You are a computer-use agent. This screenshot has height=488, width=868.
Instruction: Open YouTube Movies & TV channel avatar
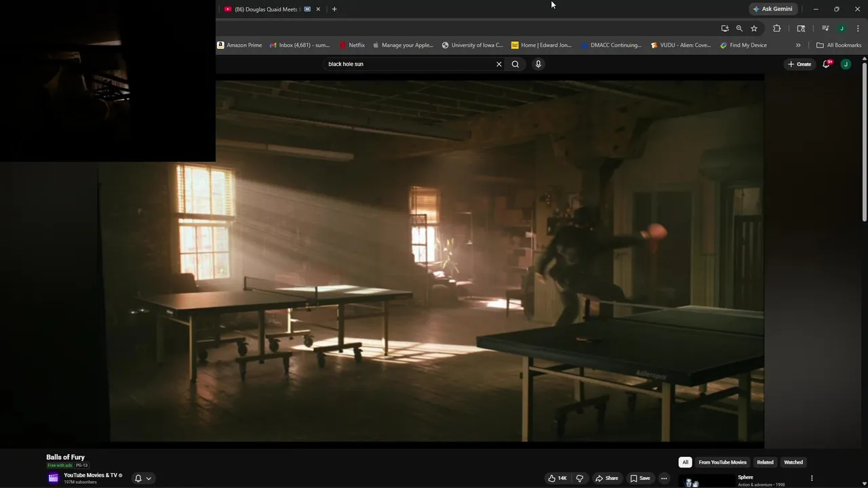53,478
